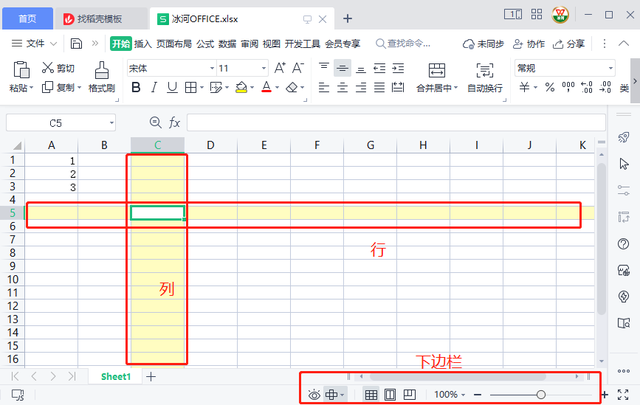Toggle bold formatting
This screenshot has height=405, width=640.
[x=136, y=87]
